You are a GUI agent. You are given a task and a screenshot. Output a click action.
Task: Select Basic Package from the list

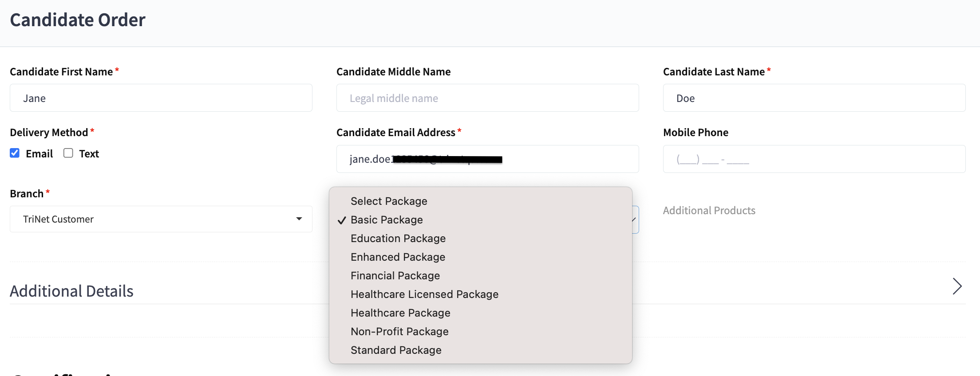pyautogui.click(x=387, y=220)
